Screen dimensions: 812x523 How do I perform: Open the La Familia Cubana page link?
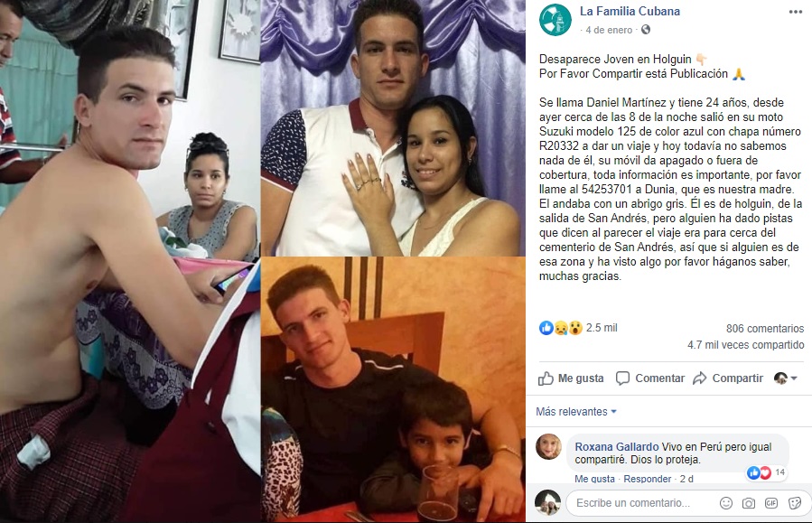(630, 12)
